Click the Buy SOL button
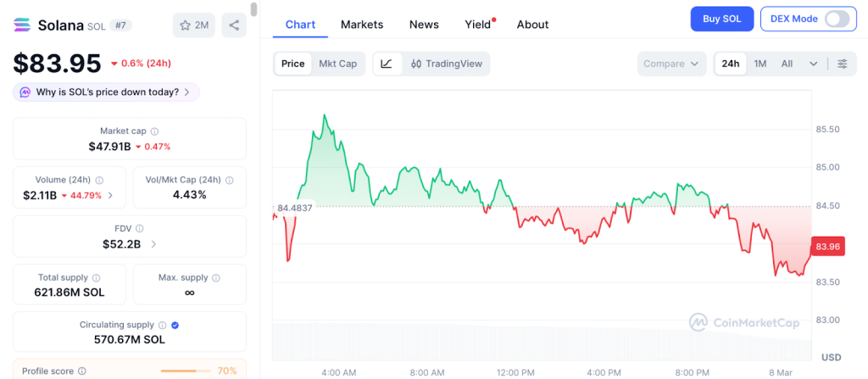Image resolution: width=868 pixels, height=379 pixels. [x=721, y=19]
